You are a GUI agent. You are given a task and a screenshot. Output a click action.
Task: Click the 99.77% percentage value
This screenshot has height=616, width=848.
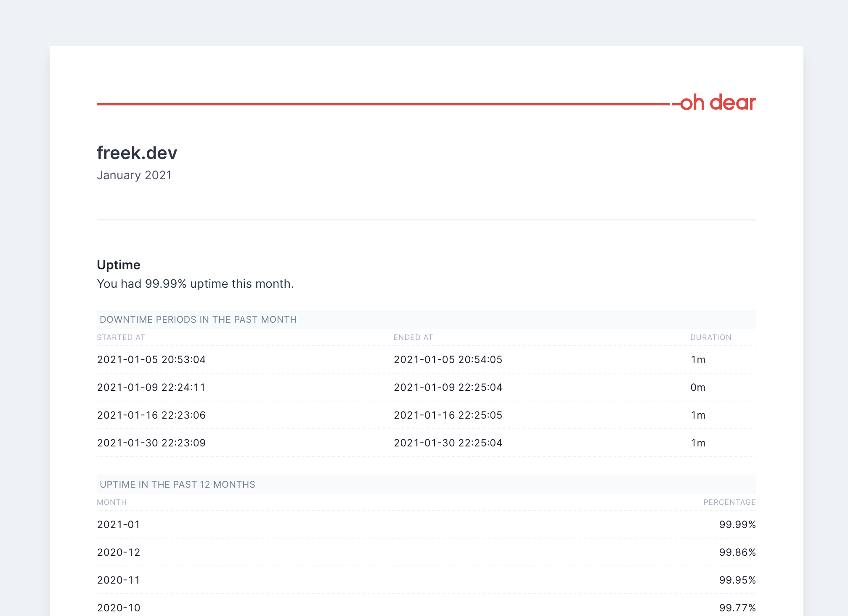coord(737,608)
